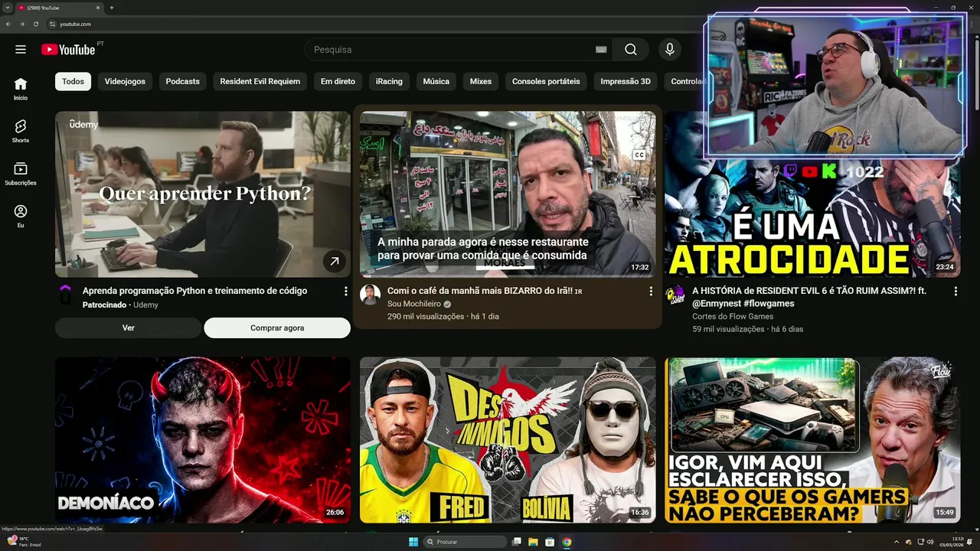Open Aprenda programação Python ad title
This screenshot has height=551, width=980.
click(194, 291)
